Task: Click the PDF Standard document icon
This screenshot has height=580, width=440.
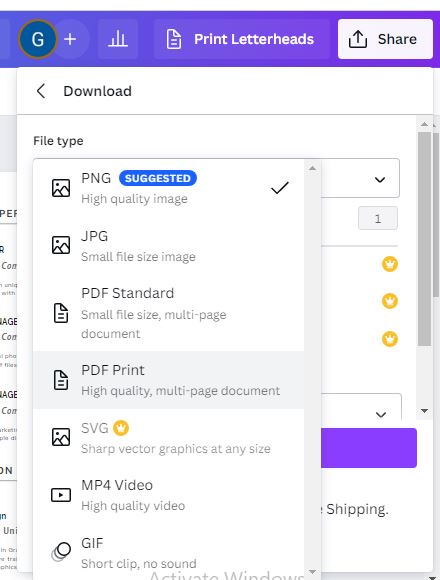Action: point(61,313)
